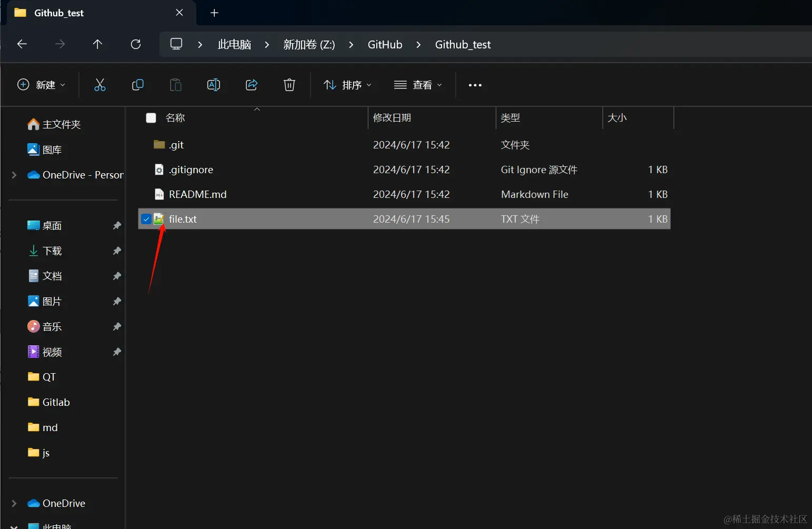
Task: Open the 排序 sort dropdown
Action: (348, 85)
